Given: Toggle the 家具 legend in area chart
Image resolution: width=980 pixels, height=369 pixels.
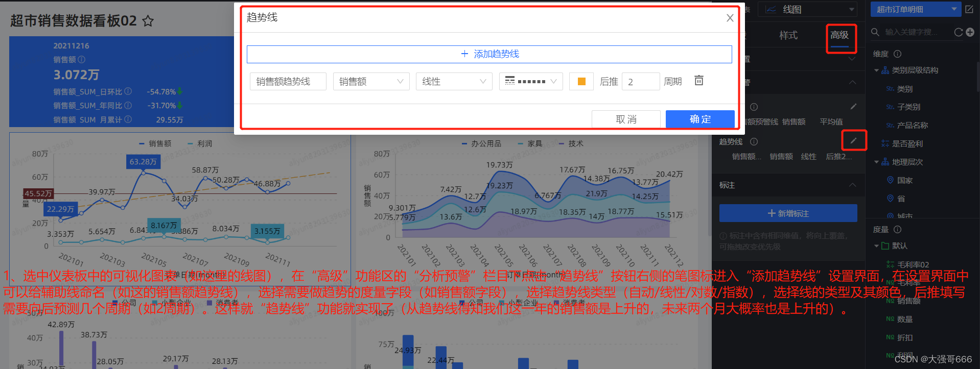Looking at the screenshot, I should coord(530,144).
